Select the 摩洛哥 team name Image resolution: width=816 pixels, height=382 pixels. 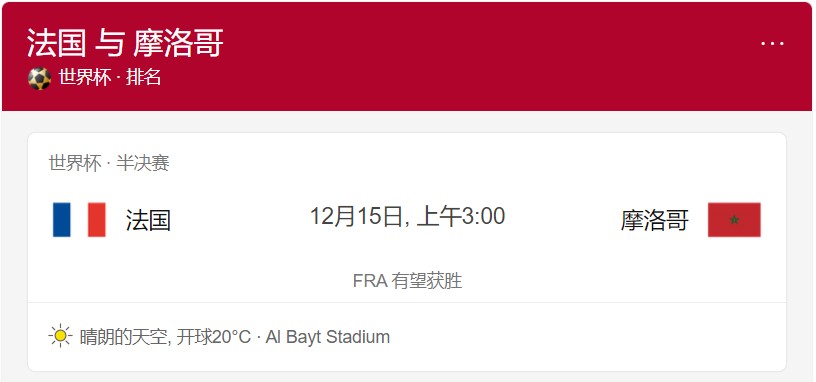pyautogui.click(x=654, y=220)
